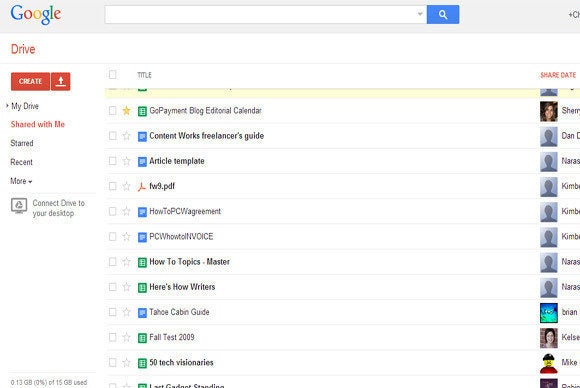The height and width of the screenshot is (388, 580).
Task: Click the red CREATE button
Action: coord(30,81)
